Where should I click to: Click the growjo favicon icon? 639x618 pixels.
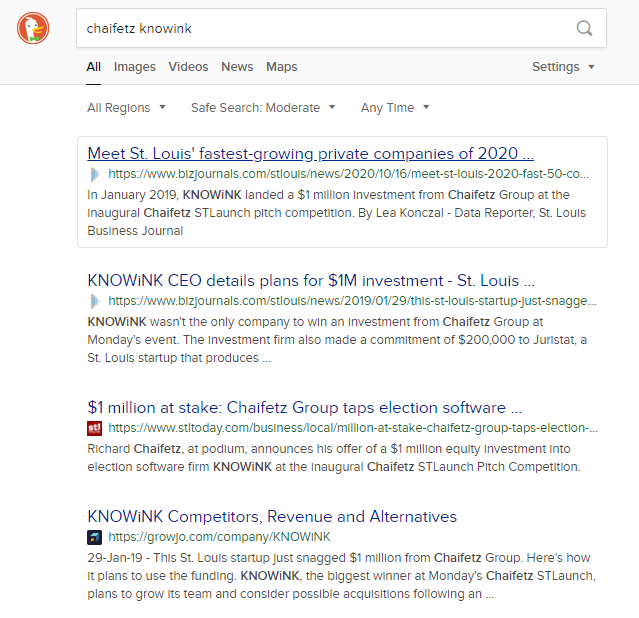tap(94, 537)
